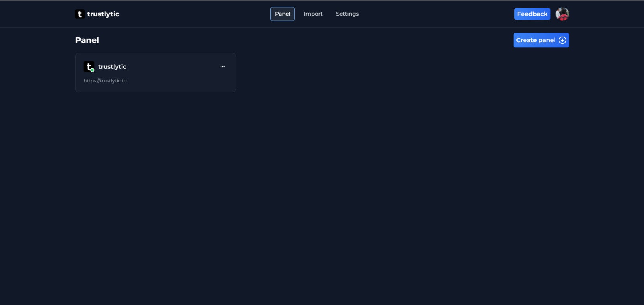Click the trustlytic logo icon in header

(80, 14)
